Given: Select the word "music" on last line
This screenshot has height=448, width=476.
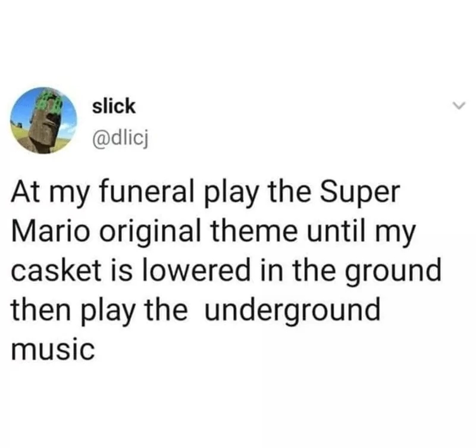Looking at the screenshot, I should 53,350.
